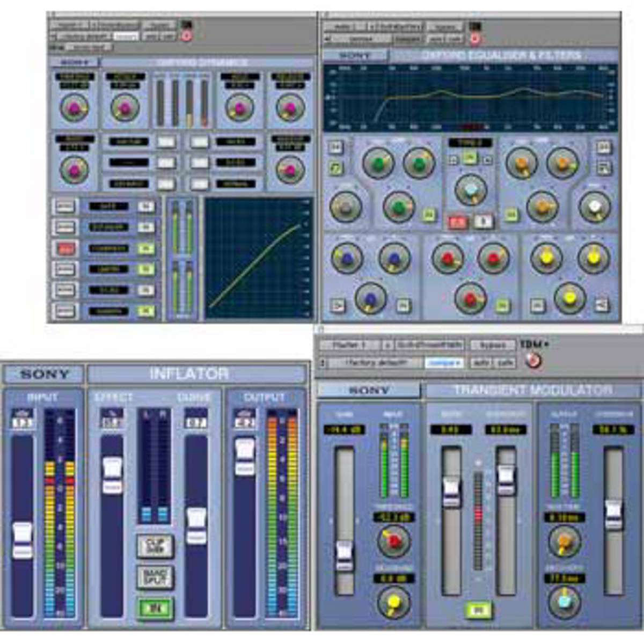
Task: Click the Sony logo tab in the Inflator
Action: (x=45, y=374)
